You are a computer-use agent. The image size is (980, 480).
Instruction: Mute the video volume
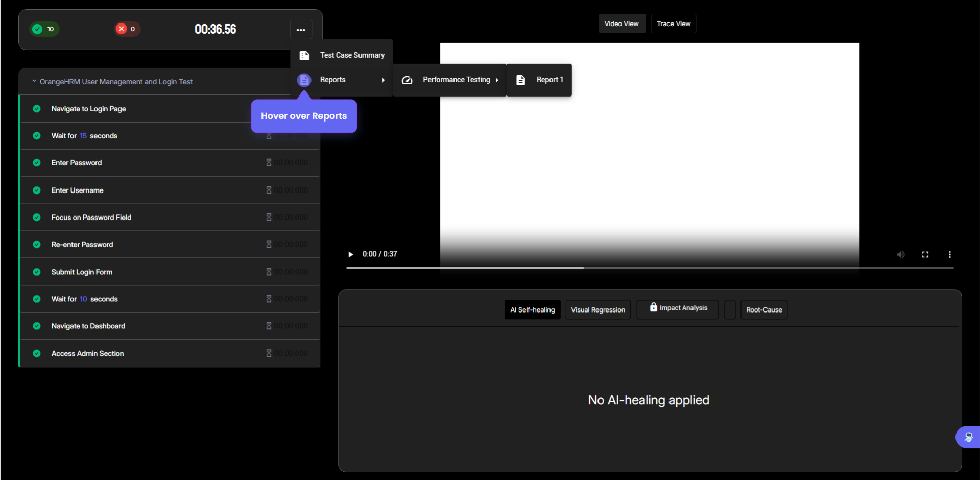[900, 254]
